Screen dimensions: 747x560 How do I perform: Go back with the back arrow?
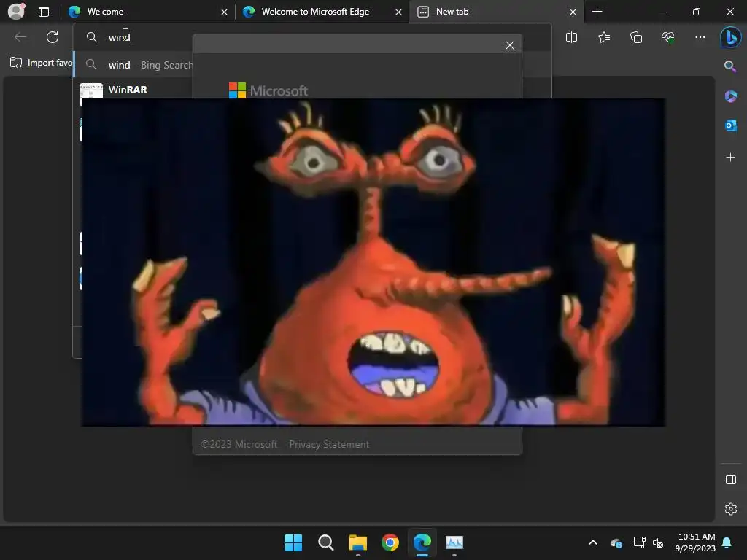click(20, 37)
